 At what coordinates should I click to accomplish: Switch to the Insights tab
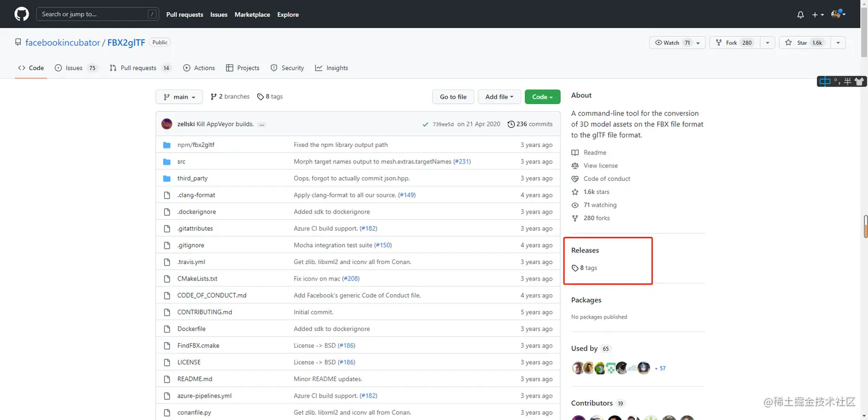click(331, 68)
